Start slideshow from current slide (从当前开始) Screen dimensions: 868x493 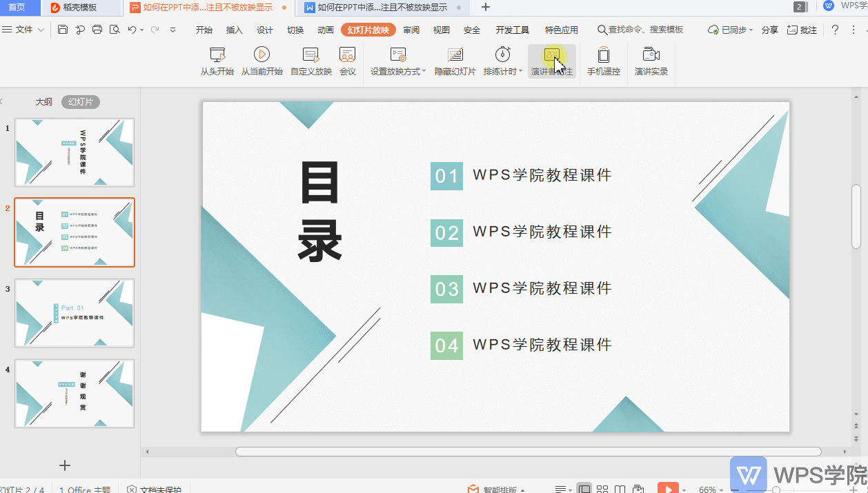262,61
